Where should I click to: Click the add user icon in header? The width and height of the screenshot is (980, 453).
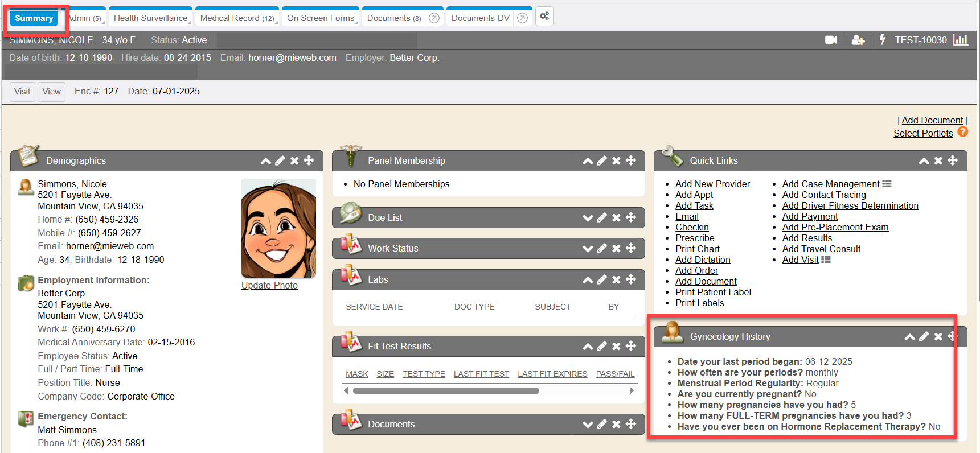coord(858,40)
